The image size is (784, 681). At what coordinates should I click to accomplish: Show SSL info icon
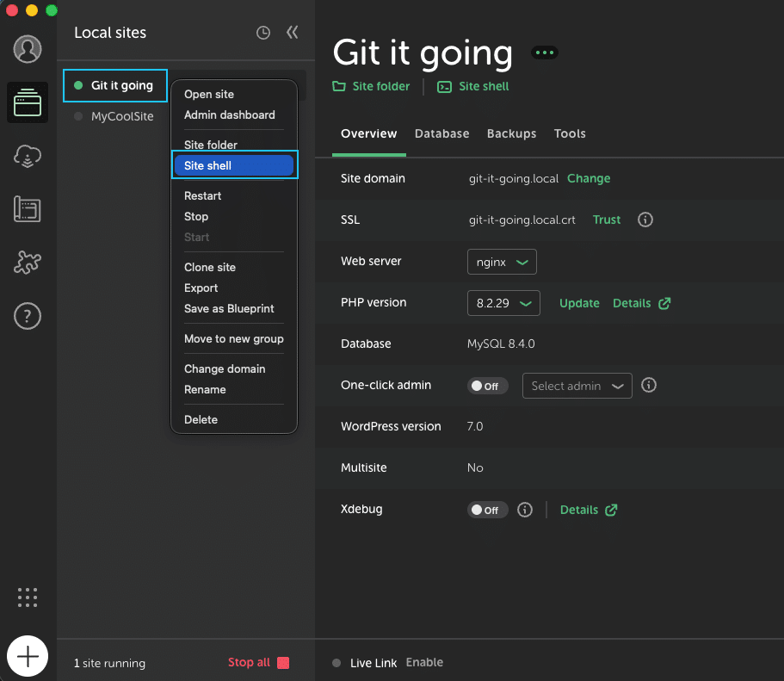(645, 220)
